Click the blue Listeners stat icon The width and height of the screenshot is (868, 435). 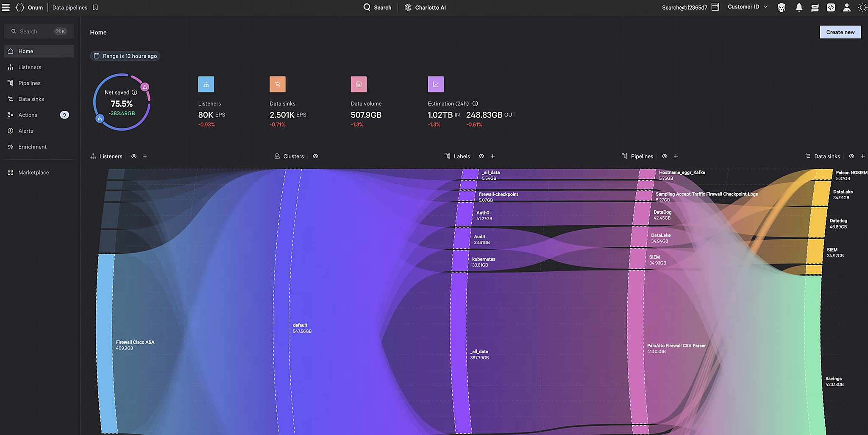(x=206, y=84)
